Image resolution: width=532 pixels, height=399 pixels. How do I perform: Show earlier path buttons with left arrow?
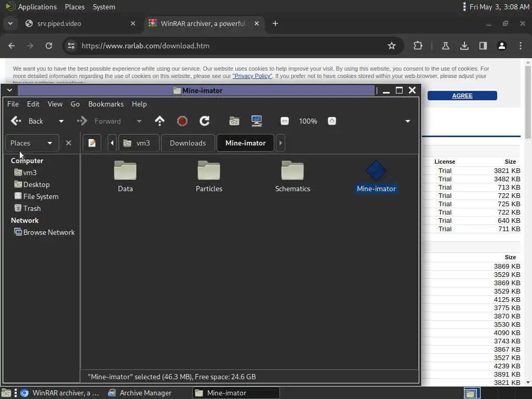coord(112,143)
